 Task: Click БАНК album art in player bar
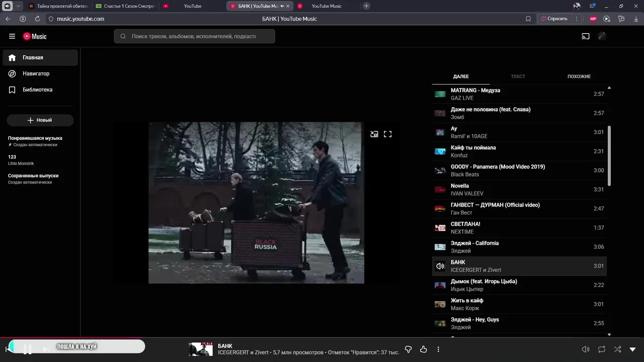click(201, 349)
